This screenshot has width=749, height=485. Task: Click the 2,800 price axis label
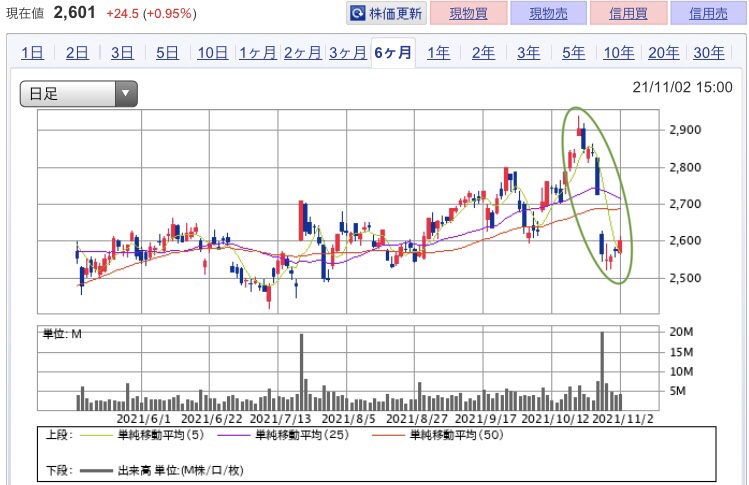(685, 167)
